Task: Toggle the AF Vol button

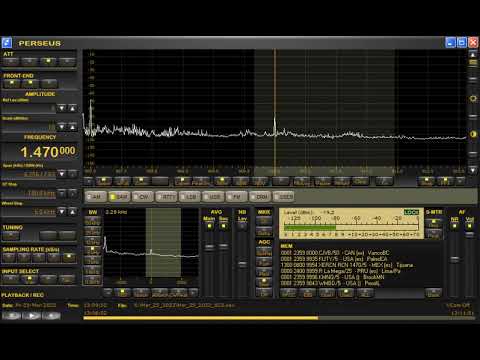Action: point(469,226)
